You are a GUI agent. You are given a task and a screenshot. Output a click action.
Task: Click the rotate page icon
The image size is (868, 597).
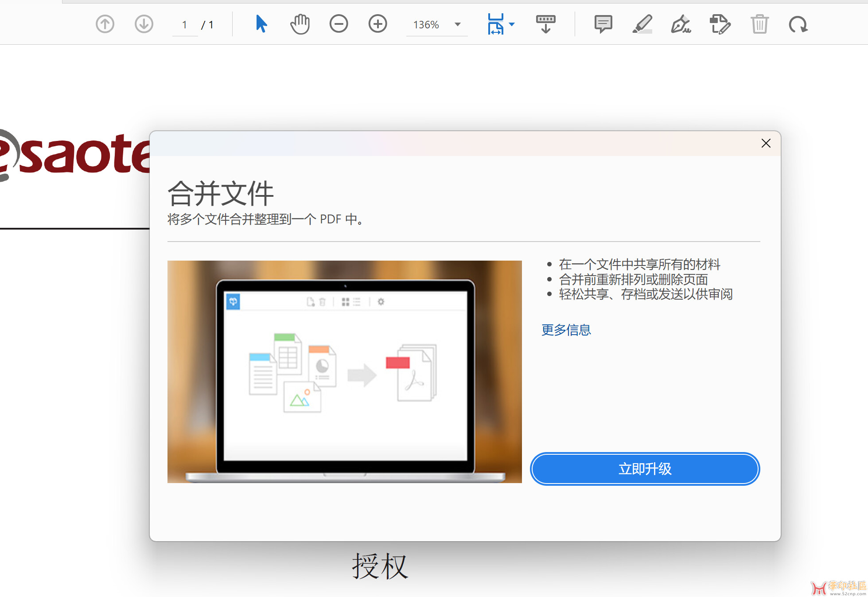pos(798,24)
